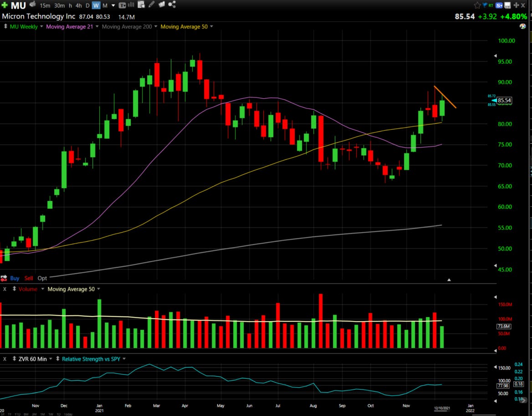This screenshot has width=532, height=416.
Task: Select the Weekly (W) timeframe
Action: tap(96, 5)
